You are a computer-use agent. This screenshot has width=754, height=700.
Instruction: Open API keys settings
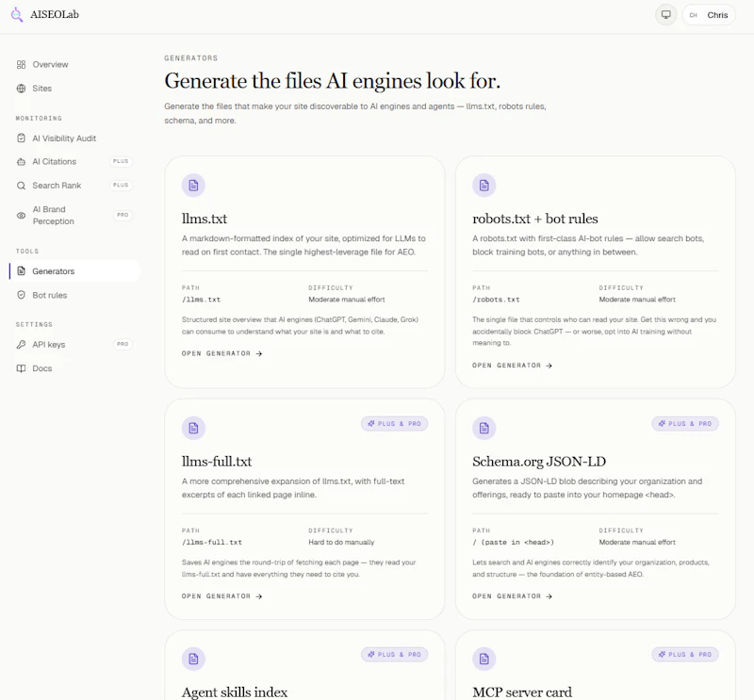click(74, 344)
